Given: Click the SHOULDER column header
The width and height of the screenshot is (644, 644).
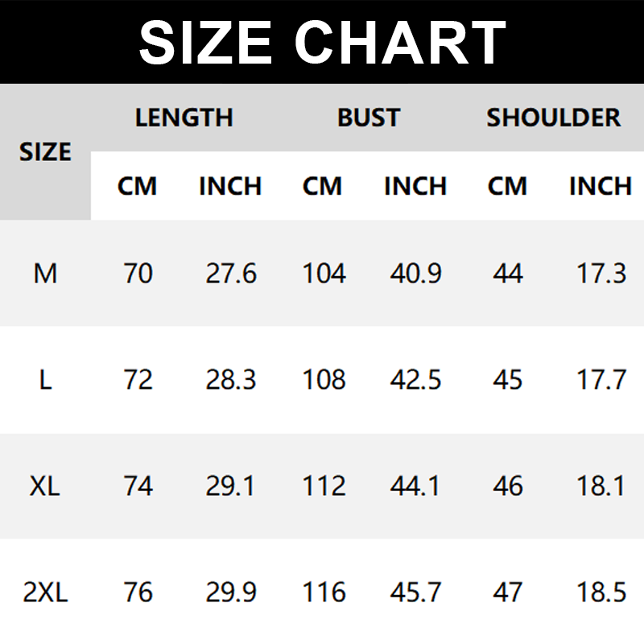Looking at the screenshot, I should pyautogui.click(x=554, y=118).
